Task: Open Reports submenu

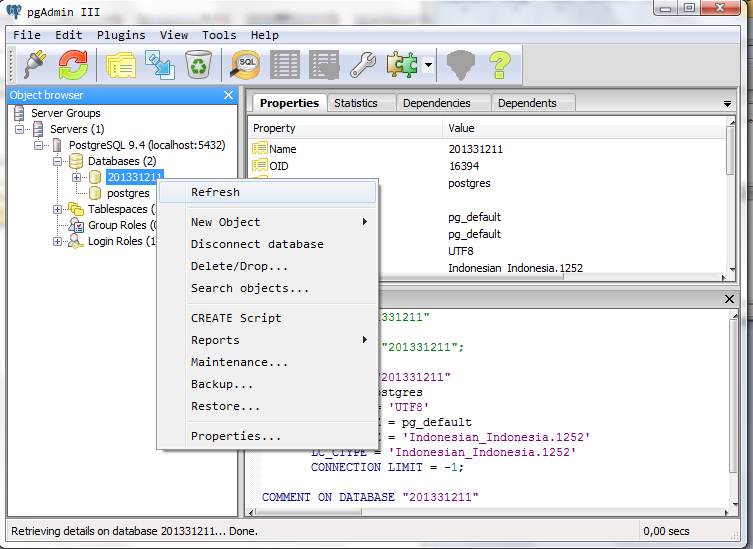Action: pos(267,340)
